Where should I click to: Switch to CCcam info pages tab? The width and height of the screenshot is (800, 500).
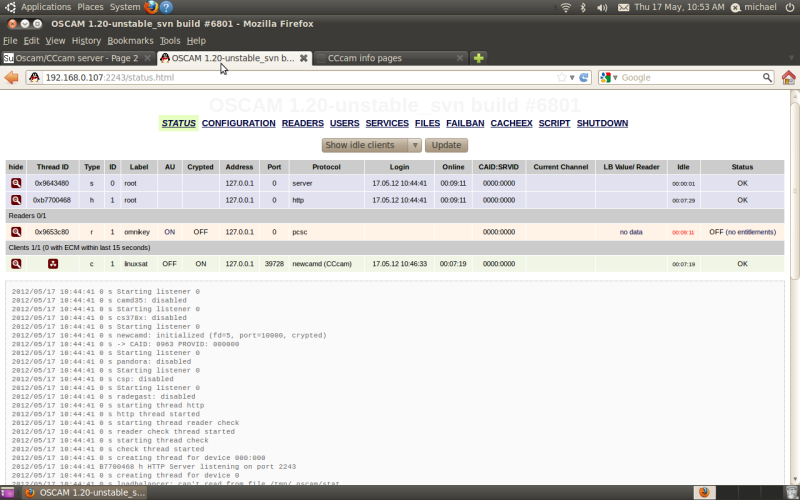(390, 58)
